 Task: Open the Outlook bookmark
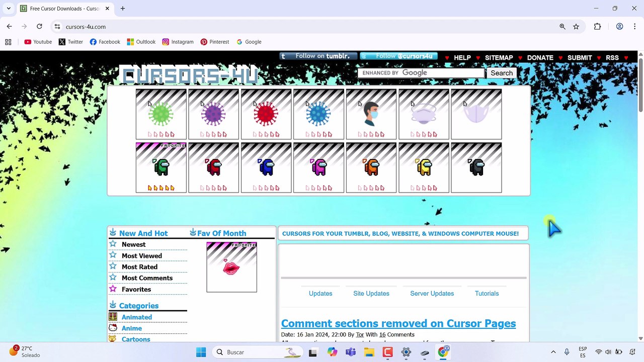(x=141, y=42)
